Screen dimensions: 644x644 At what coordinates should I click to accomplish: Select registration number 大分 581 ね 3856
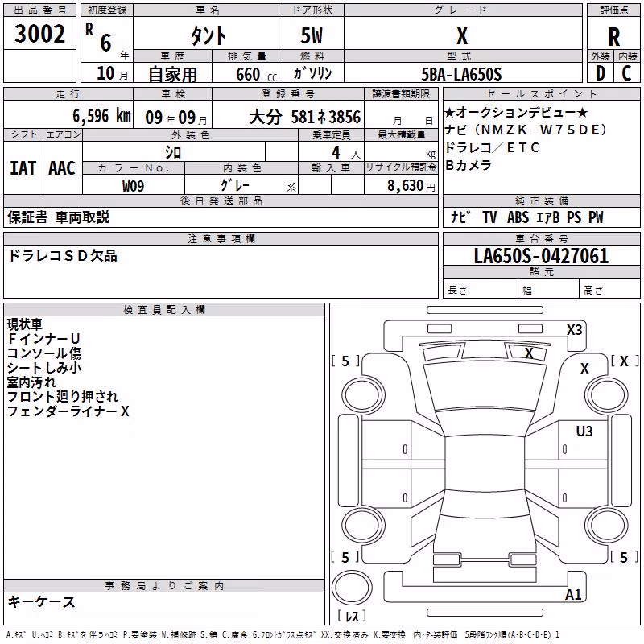[305, 118]
